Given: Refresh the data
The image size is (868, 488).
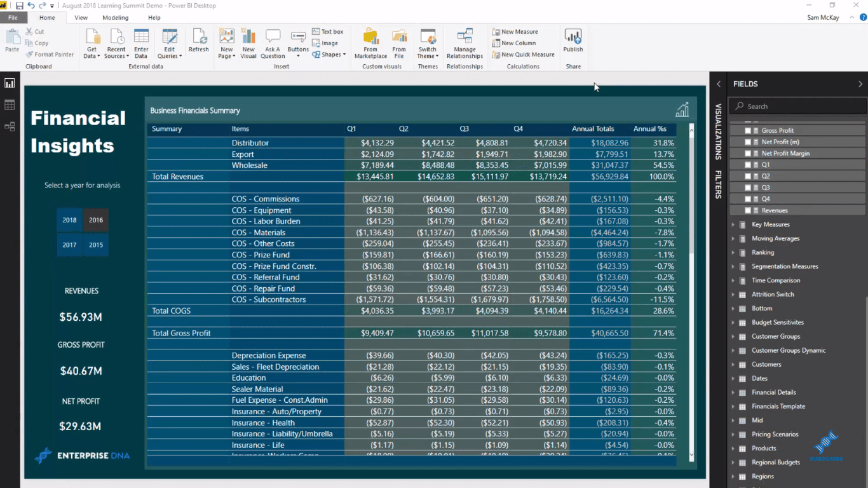Looking at the screenshot, I should 199,41.
